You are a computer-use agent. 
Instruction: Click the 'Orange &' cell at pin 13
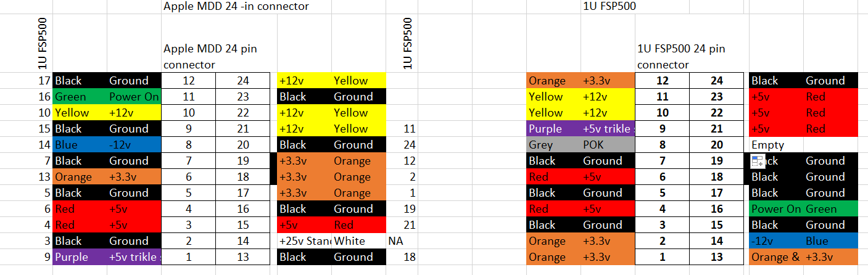pos(776,257)
